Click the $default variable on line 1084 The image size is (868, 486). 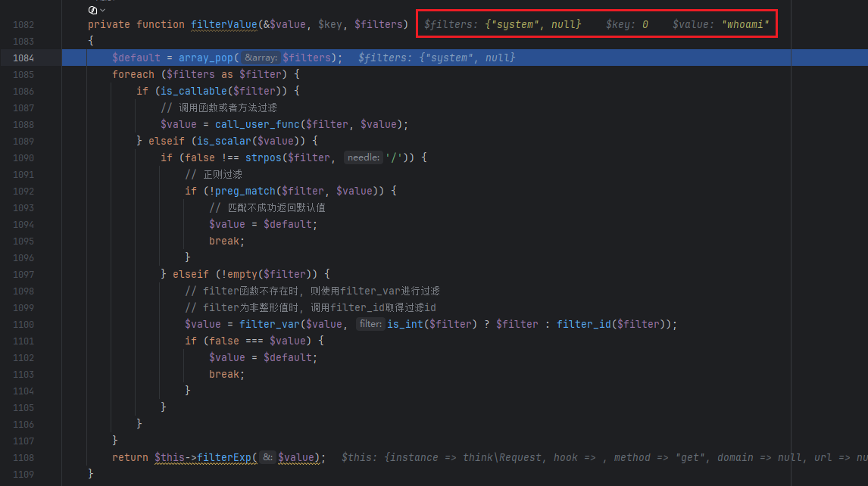pos(136,58)
